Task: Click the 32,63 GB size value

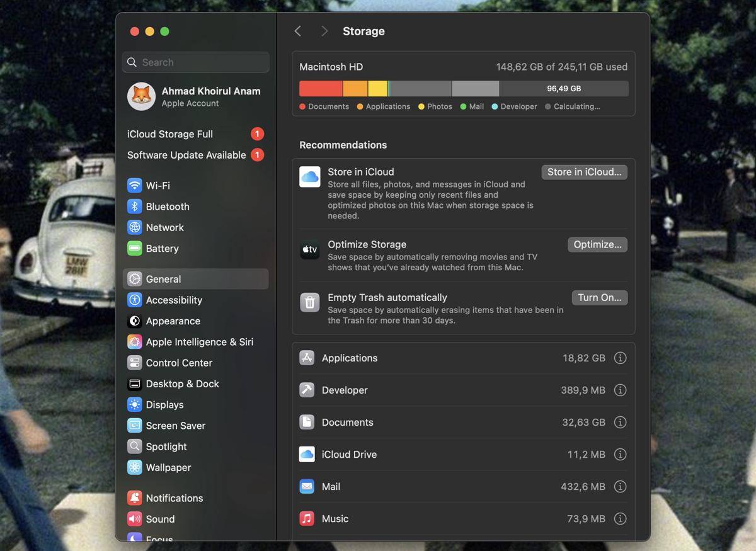Action: pos(584,422)
